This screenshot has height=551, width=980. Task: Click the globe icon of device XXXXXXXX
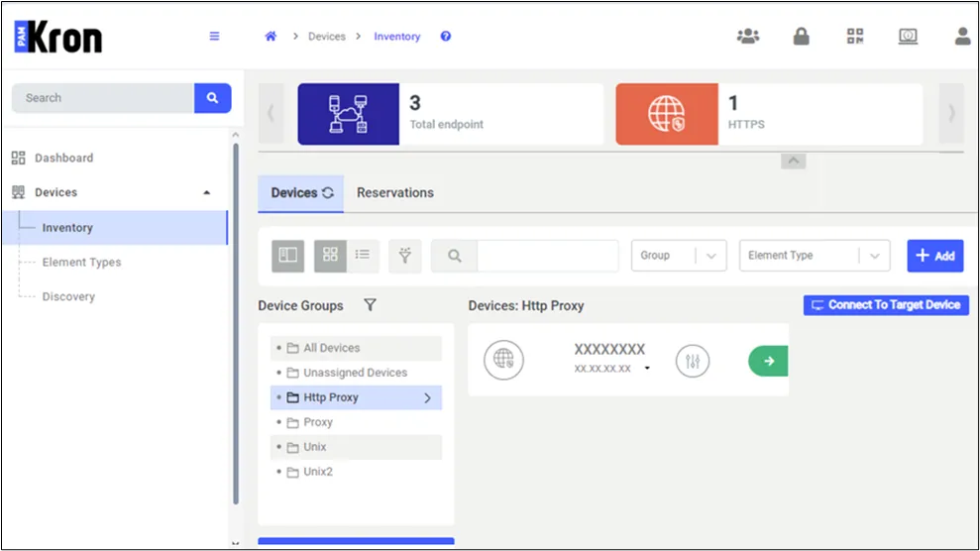pos(503,360)
